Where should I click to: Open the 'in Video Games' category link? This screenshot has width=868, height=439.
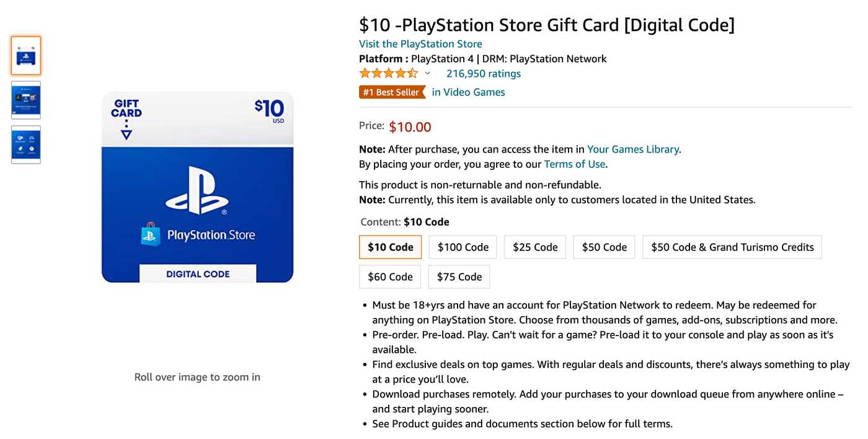[x=468, y=92]
